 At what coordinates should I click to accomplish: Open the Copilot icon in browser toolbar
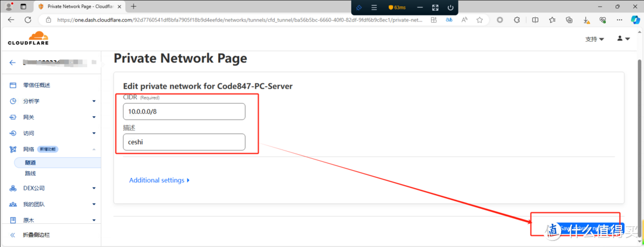tap(636, 20)
